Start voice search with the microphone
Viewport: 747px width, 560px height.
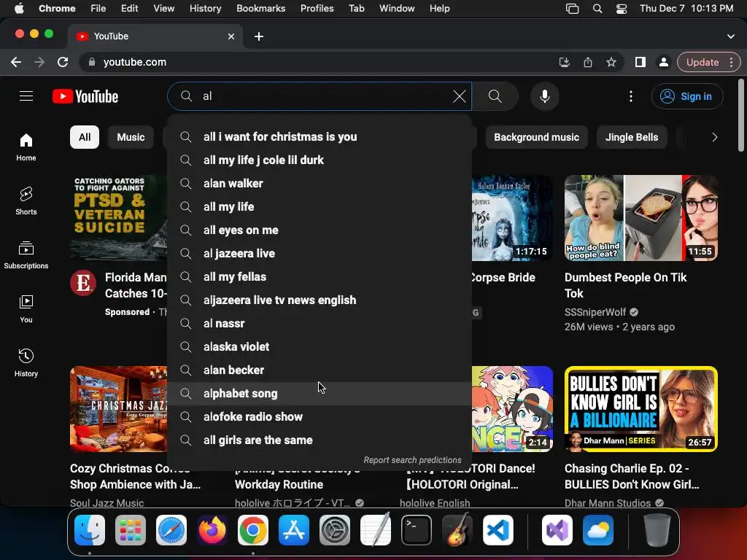click(544, 96)
